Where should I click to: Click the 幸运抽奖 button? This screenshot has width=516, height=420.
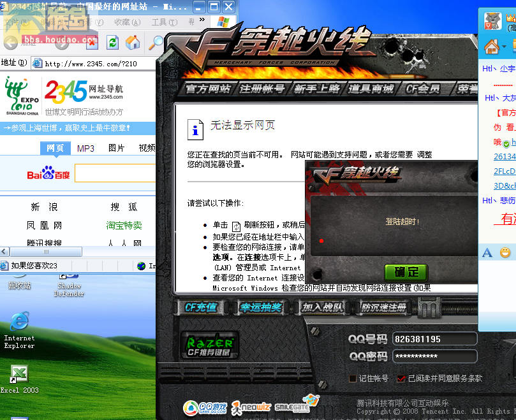point(261,308)
